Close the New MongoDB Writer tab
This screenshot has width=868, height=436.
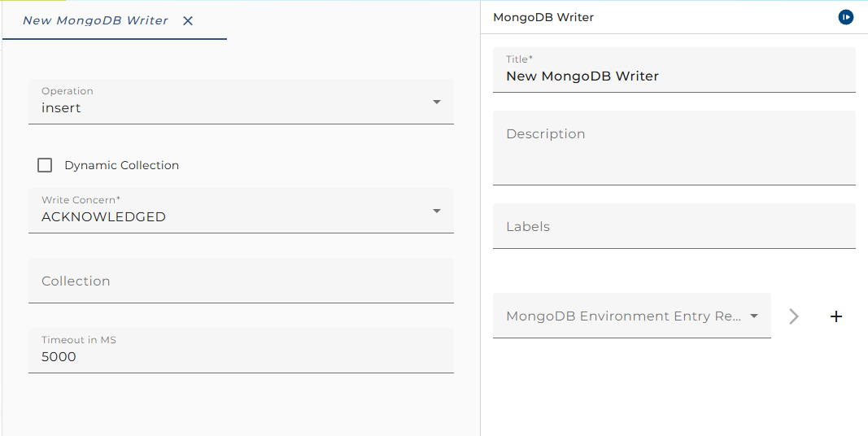click(188, 21)
